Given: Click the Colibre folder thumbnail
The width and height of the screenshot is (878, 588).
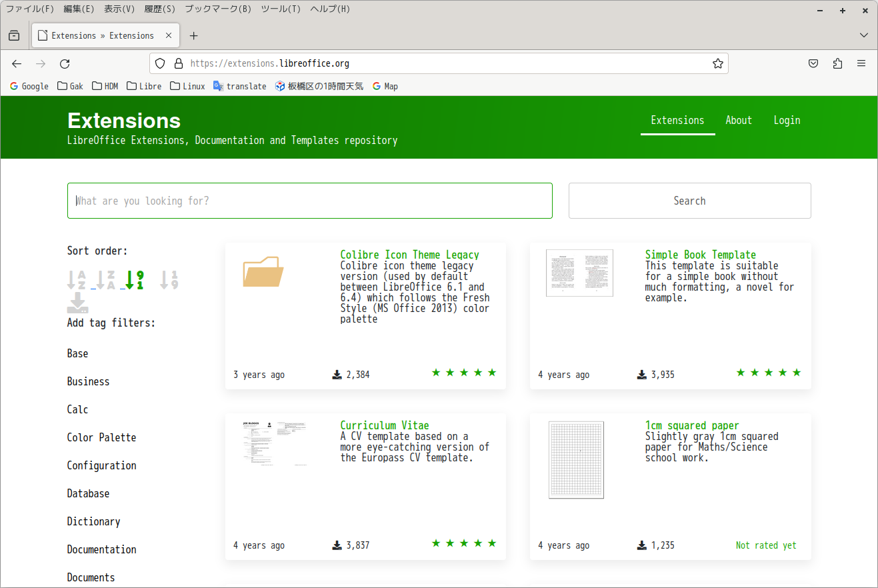Looking at the screenshot, I should point(263,271).
